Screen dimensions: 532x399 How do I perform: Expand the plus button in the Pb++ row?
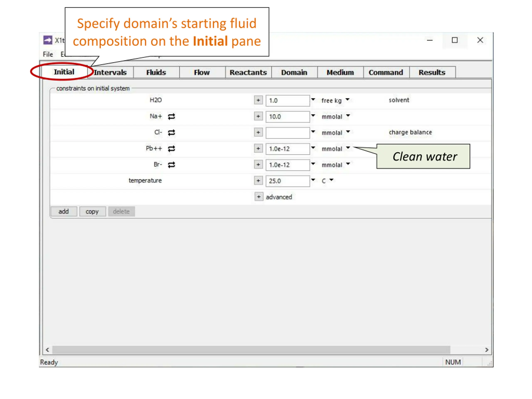click(x=258, y=149)
